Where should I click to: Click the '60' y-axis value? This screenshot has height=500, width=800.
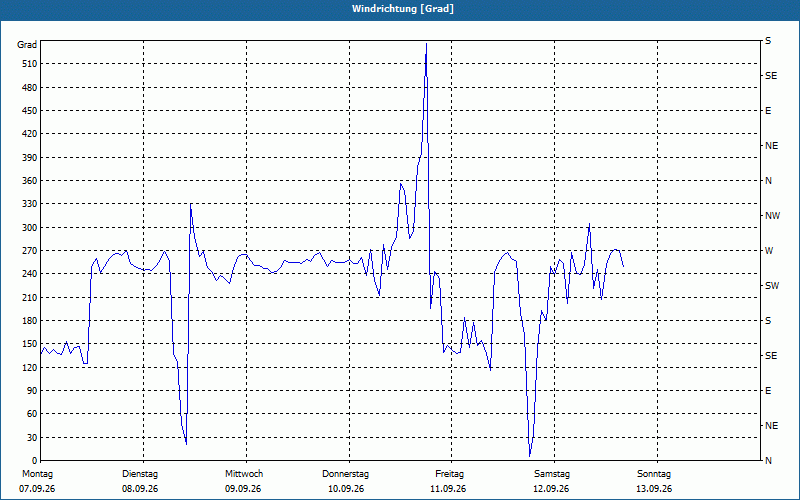click(32, 414)
